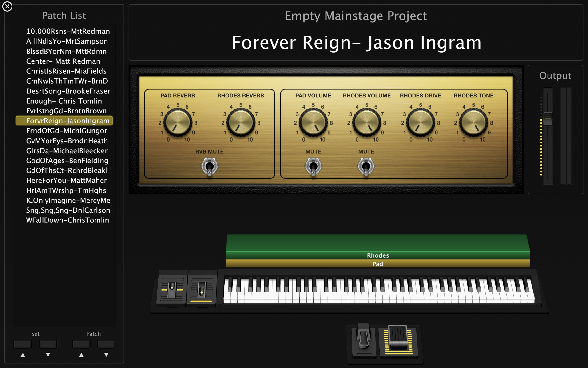Click the next Set button
This screenshot has height=368, width=588.
tap(48, 344)
